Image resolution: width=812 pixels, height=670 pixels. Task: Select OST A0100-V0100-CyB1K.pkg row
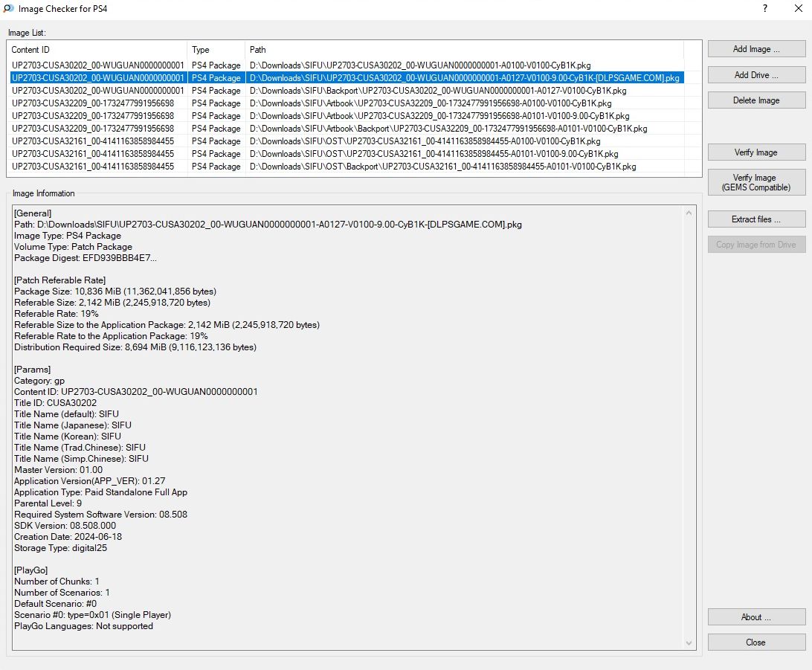pyautogui.click(x=347, y=141)
